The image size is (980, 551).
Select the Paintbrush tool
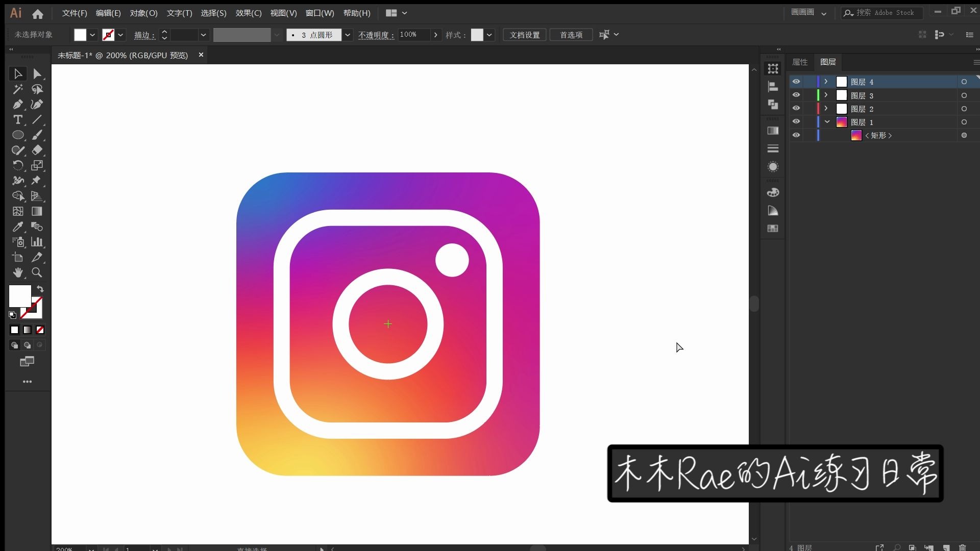pos(37,135)
